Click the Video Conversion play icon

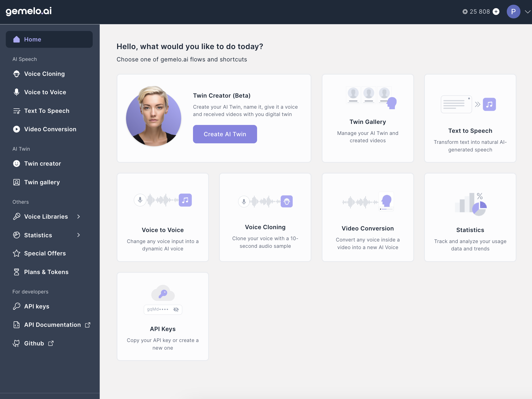pos(17,129)
